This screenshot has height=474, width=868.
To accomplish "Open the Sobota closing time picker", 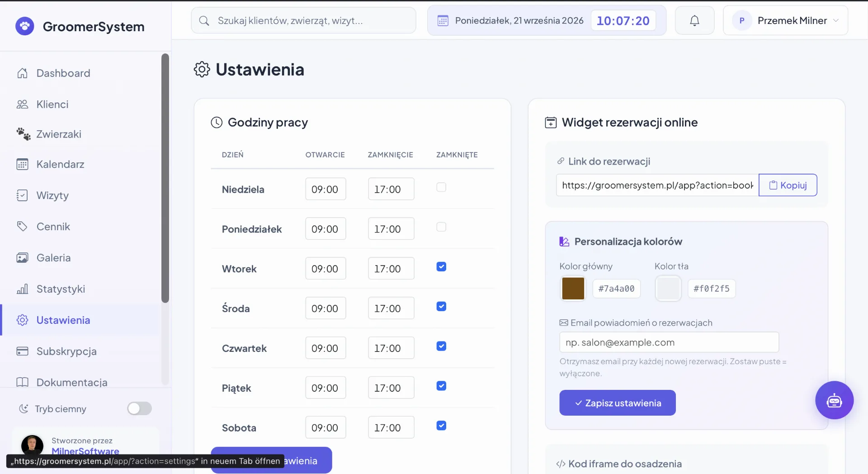I will tap(391, 427).
